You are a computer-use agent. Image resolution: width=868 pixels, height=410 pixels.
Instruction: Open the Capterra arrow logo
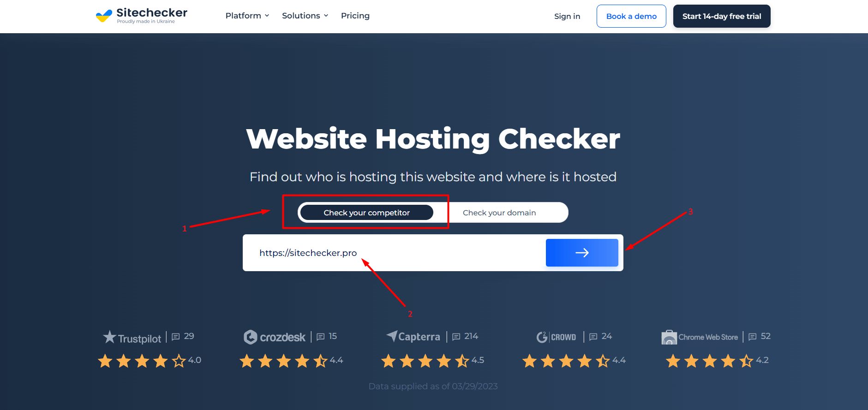pyautogui.click(x=392, y=336)
